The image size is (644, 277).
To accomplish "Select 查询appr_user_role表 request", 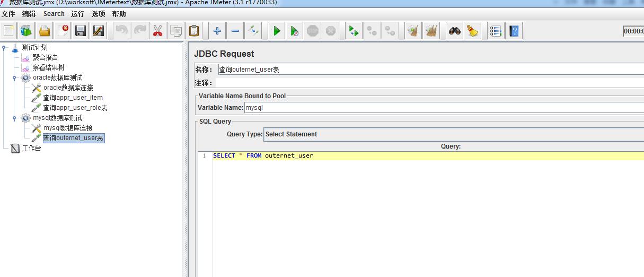I will click(x=75, y=108).
